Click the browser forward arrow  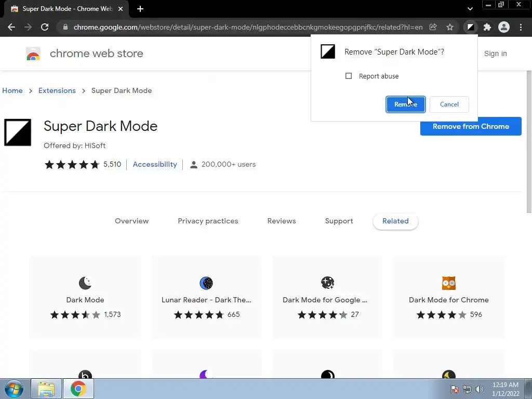tap(28, 27)
